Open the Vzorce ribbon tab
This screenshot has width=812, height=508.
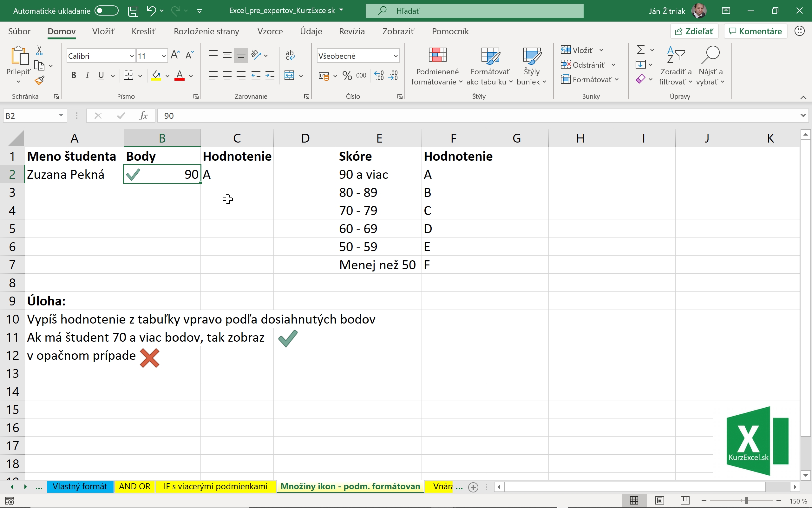(270, 31)
